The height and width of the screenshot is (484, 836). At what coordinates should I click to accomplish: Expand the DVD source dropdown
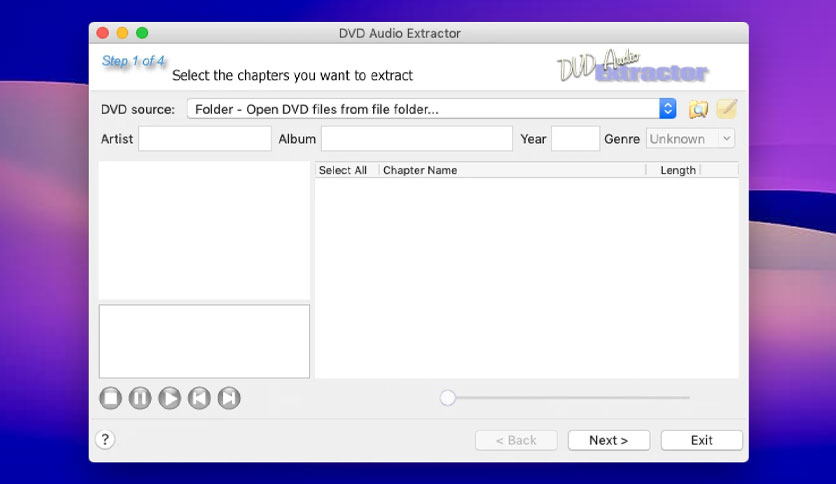pyautogui.click(x=432, y=109)
